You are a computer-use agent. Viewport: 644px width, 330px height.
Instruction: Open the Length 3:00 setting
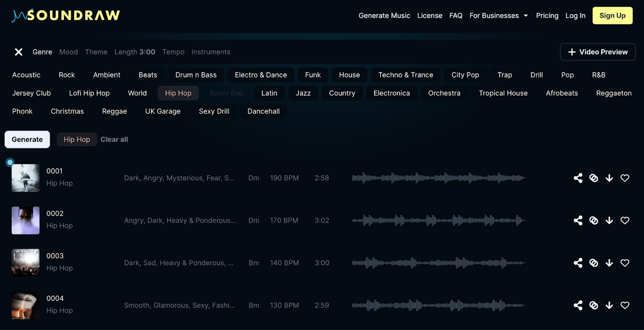click(135, 52)
